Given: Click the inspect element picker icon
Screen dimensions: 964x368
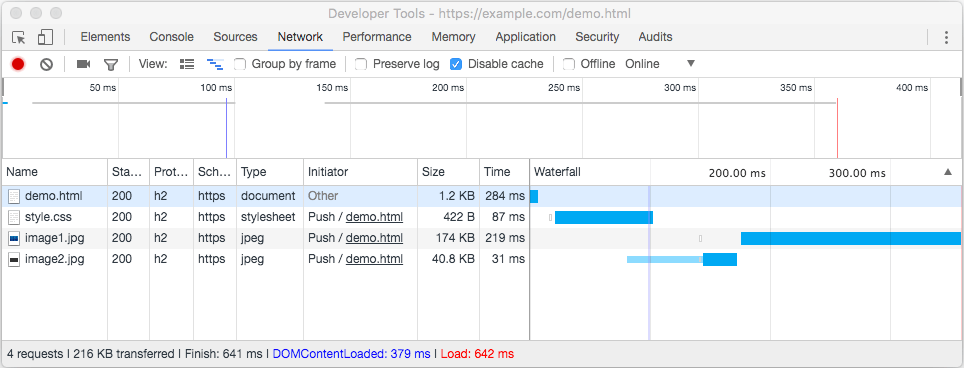Looking at the screenshot, I should tap(18, 37).
